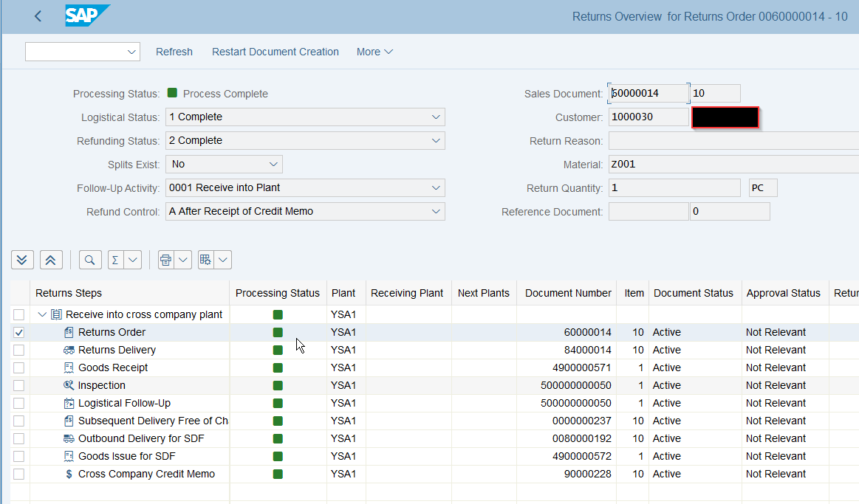Click the SAP logo

pyautogui.click(x=86, y=15)
